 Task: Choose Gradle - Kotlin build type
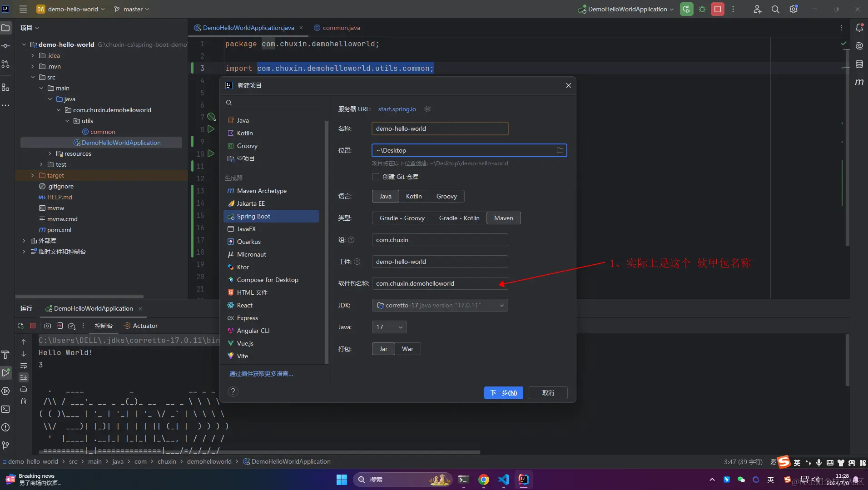click(x=459, y=218)
